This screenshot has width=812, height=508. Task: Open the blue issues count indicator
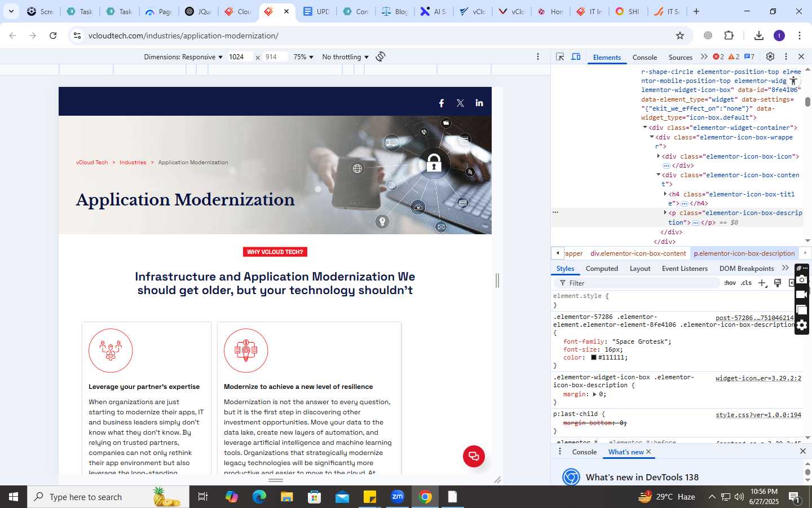tap(749, 56)
